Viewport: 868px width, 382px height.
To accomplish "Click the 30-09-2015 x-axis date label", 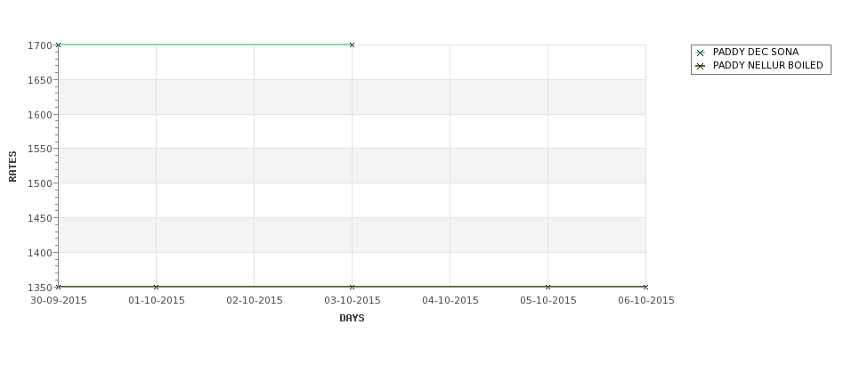I will click(59, 301).
